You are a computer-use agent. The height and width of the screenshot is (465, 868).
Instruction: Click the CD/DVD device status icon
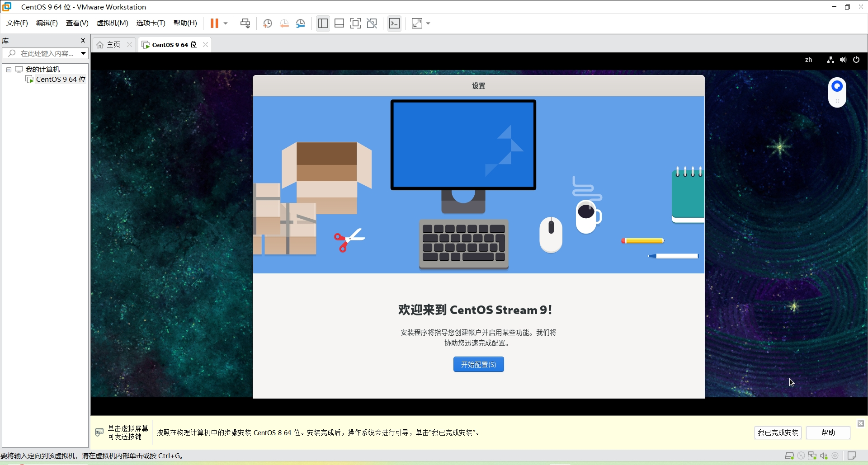coord(801,456)
